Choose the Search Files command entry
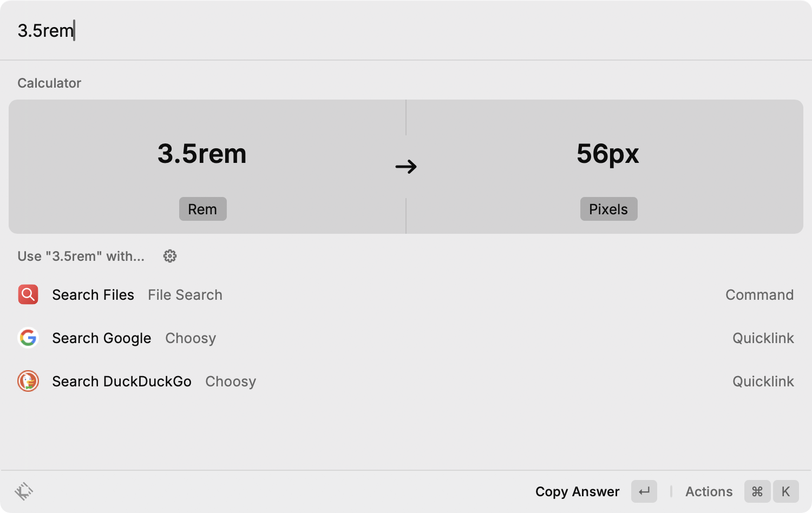Viewport: 812px width, 513px height. [x=93, y=295]
